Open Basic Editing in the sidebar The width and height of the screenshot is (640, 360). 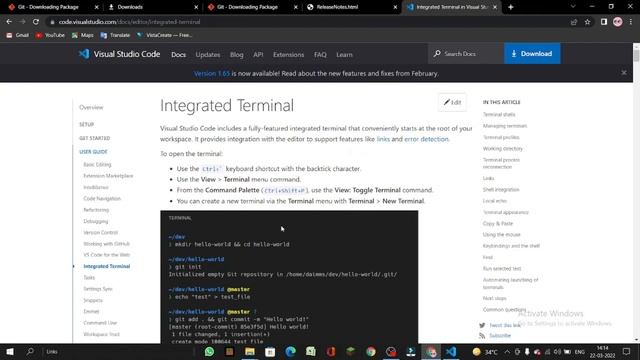tap(97, 164)
